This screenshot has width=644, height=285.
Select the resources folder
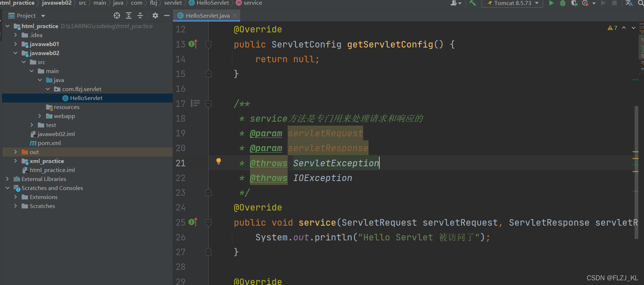pos(87,107)
